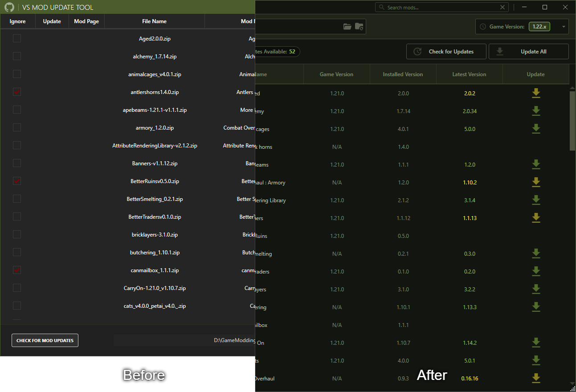Uncheck ignore for antlershorns1.4.0.zip
Screen dimensions: 576x392
(x=17, y=92)
